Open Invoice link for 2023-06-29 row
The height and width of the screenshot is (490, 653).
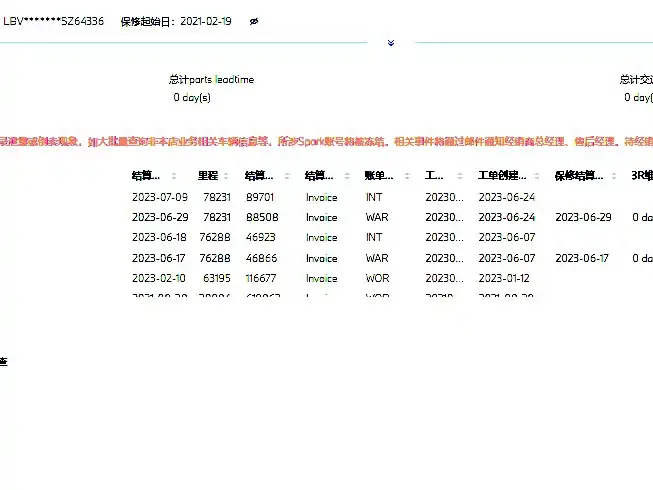(322, 217)
